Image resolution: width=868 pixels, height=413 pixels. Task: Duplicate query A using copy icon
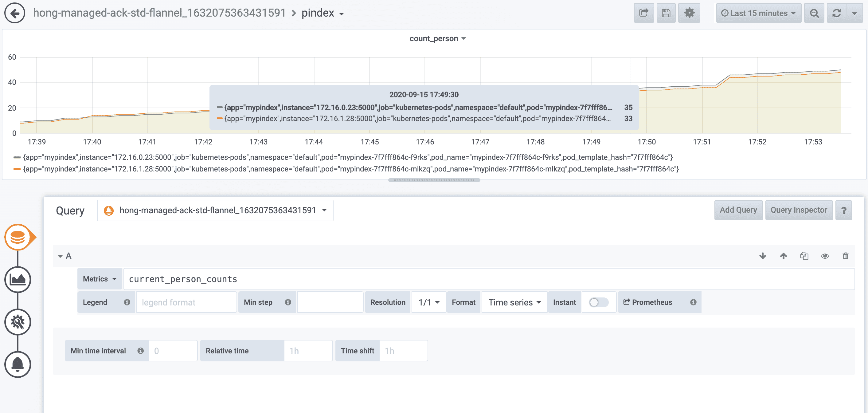pos(804,256)
